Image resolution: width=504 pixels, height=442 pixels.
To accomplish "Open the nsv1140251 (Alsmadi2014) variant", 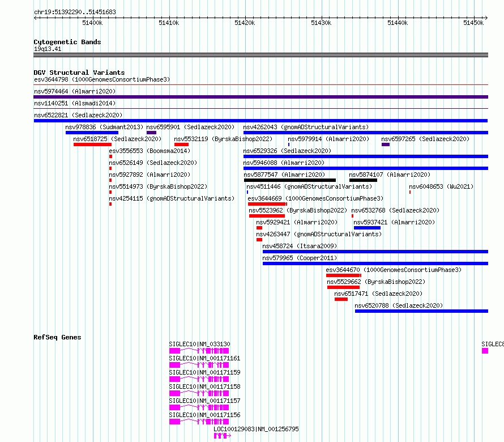I will tap(75, 103).
